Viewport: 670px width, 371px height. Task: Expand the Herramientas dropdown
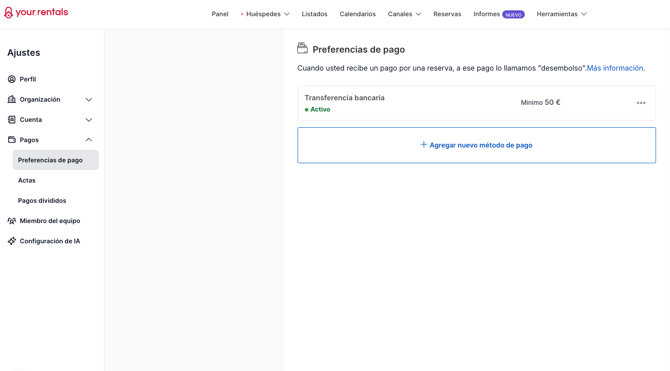click(x=561, y=14)
